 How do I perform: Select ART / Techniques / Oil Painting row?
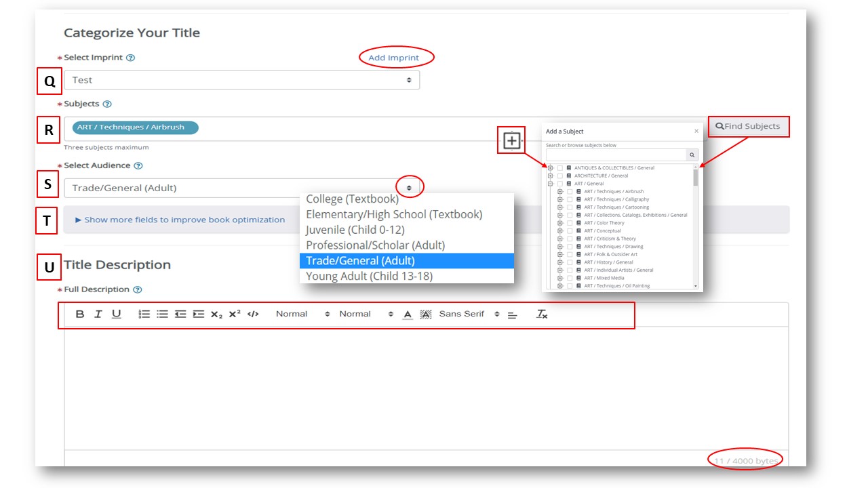click(617, 286)
